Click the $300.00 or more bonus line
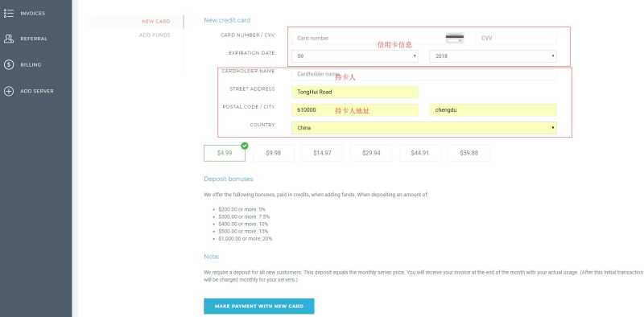 [x=244, y=216]
